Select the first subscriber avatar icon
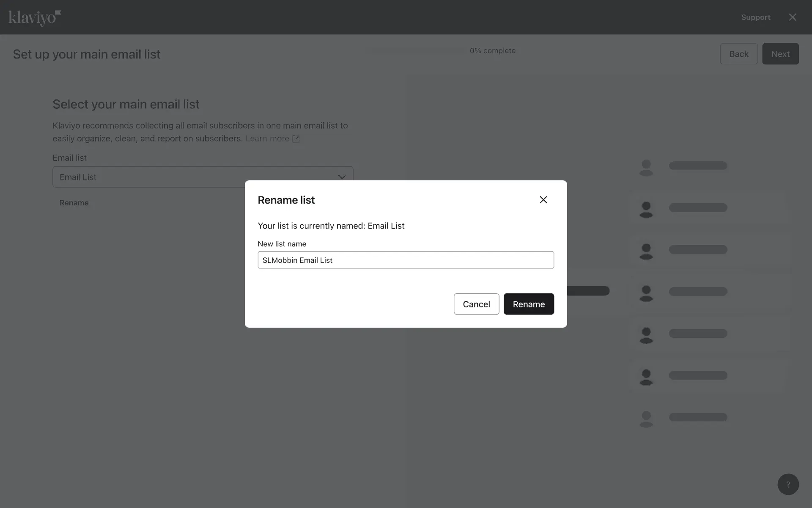 click(x=646, y=167)
